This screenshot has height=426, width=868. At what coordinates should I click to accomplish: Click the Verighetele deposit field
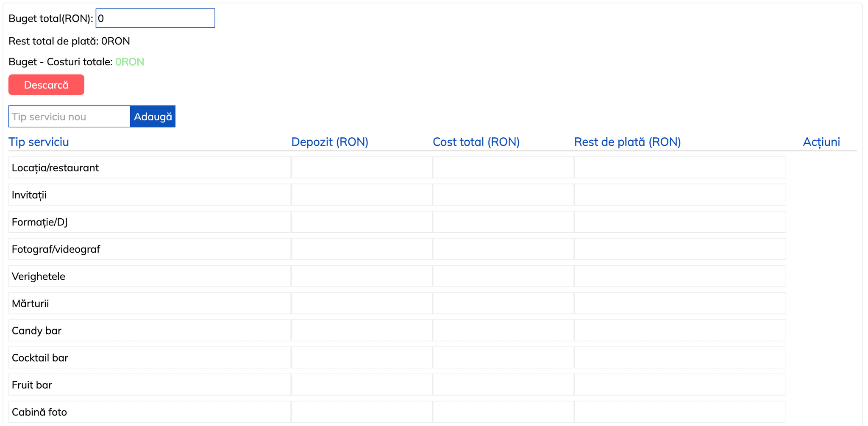[x=362, y=276]
